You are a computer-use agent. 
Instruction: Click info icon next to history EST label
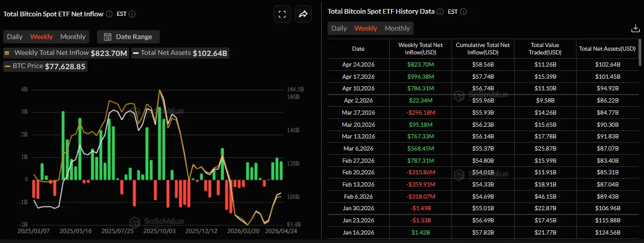point(463,12)
